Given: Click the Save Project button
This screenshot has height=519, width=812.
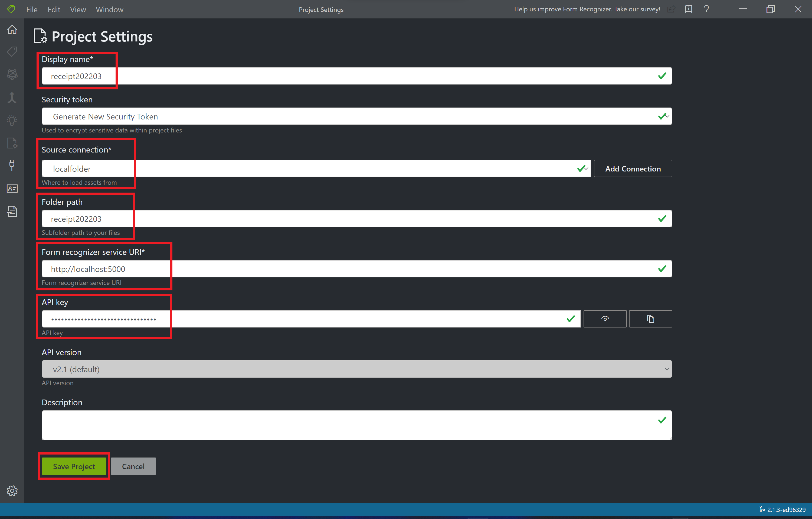Looking at the screenshot, I should [x=74, y=466].
